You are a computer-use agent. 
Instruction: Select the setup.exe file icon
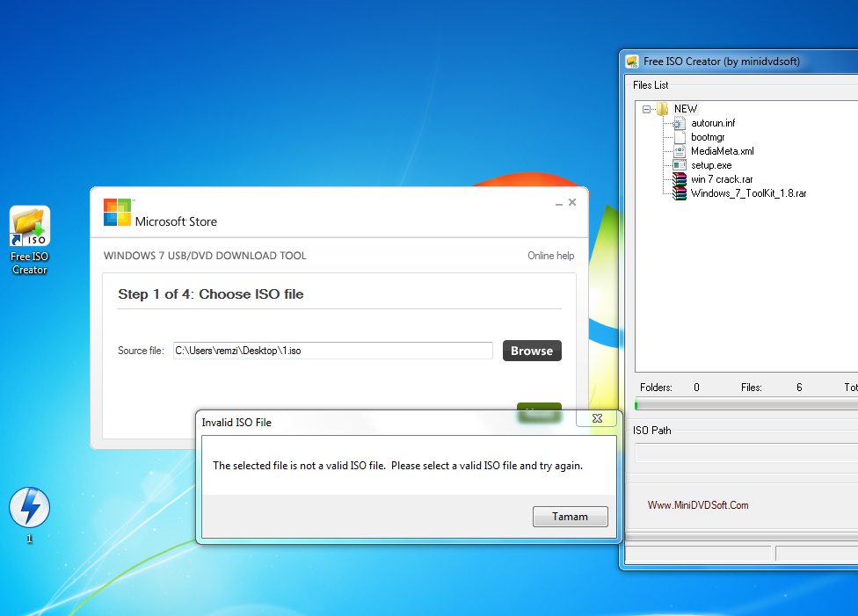coord(679,165)
